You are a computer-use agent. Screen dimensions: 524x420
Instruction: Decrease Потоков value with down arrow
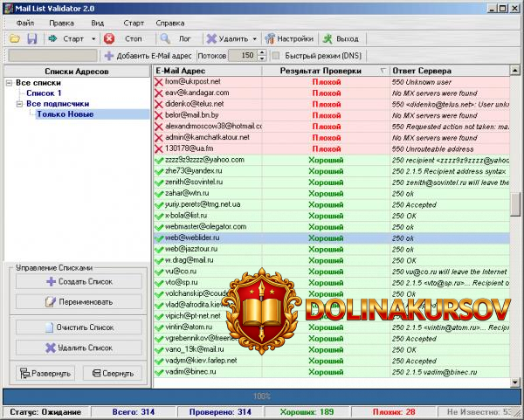[x=262, y=59]
